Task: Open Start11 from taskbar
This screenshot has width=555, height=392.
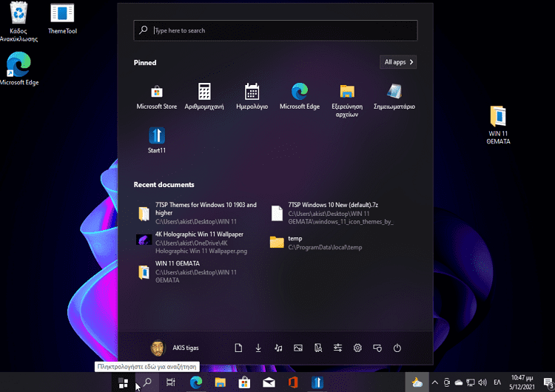Action: [317, 382]
